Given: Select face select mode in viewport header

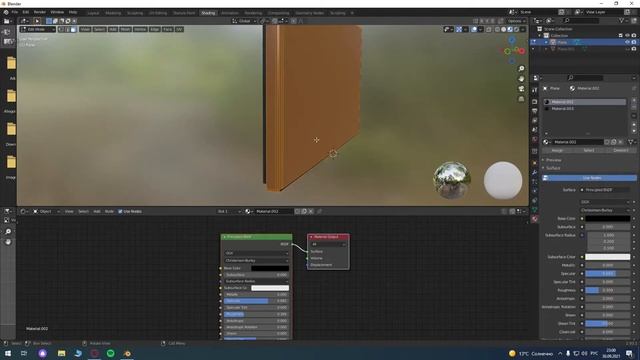Looking at the screenshot, I should pyautogui.click(x=73, y=29).
